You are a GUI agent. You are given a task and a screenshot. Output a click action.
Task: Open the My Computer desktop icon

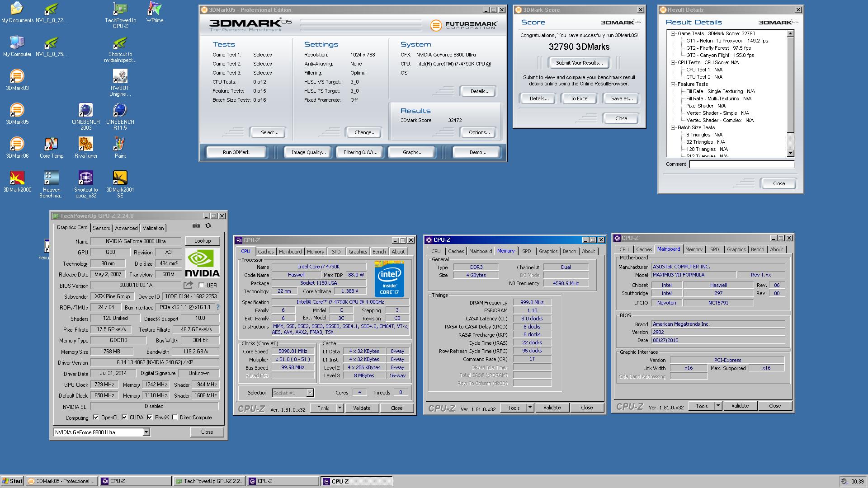tap(17, 46)
